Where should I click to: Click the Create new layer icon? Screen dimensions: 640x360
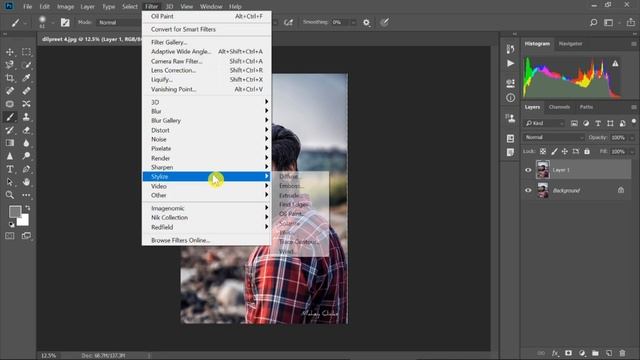pos(609,353)
